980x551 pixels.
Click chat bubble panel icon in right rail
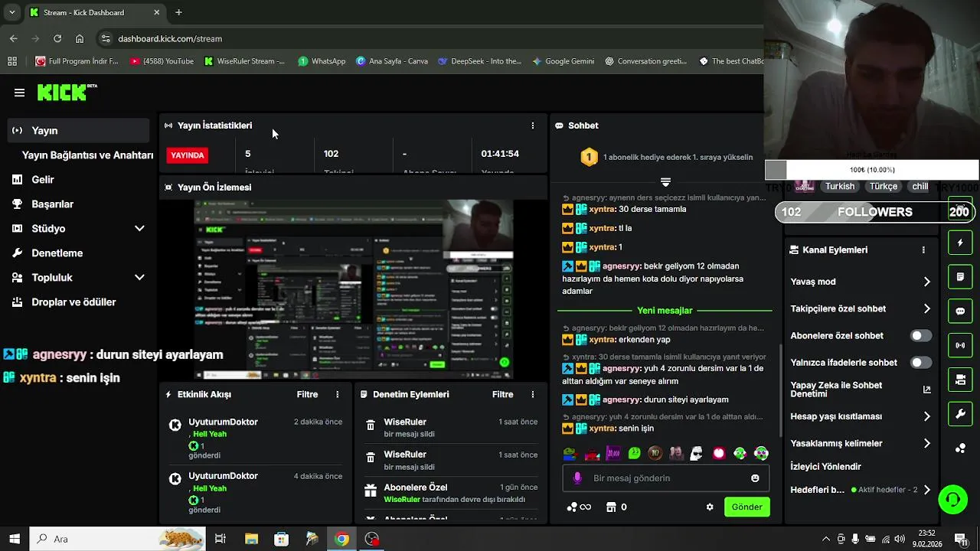coord(960,311)
